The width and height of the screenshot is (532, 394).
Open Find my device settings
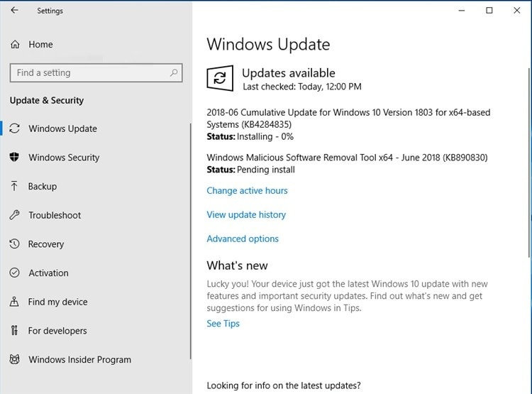(57, 302)
